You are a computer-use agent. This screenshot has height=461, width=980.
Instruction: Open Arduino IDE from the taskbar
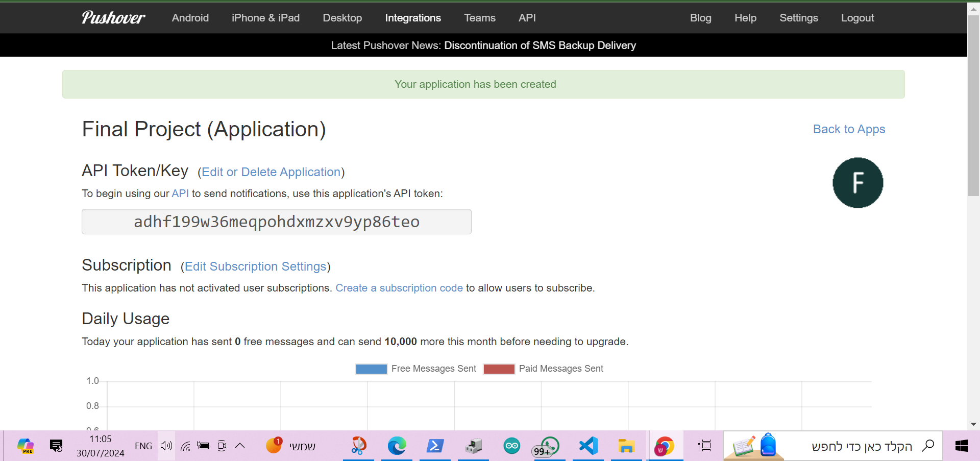[511, 446]
